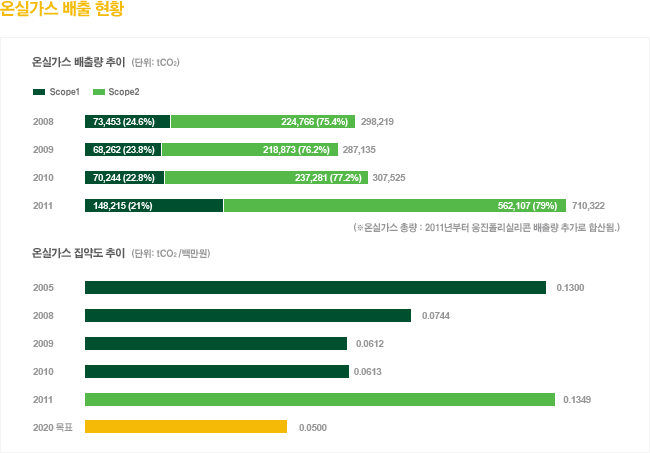
Task: Click the Scope1 dark green legend swatch
Action: (39, 92)
